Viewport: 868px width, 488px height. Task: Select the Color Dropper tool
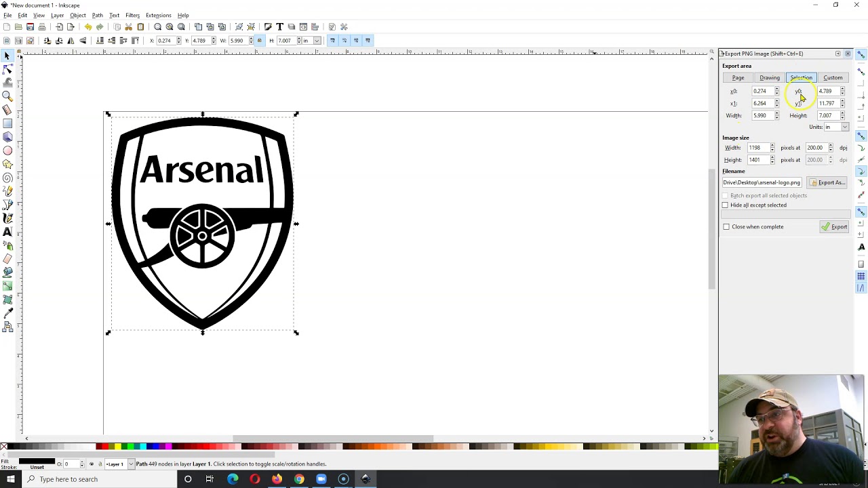tap(7, 313)
